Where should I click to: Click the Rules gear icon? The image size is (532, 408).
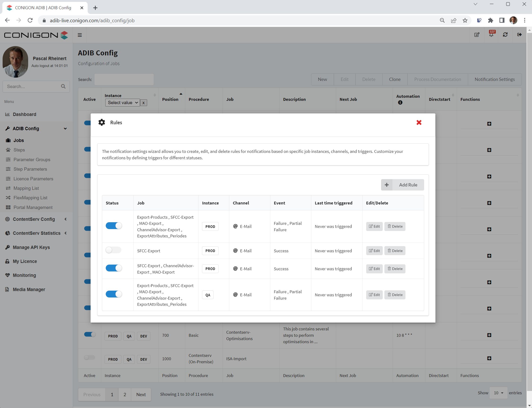click(x=102, y=122)
